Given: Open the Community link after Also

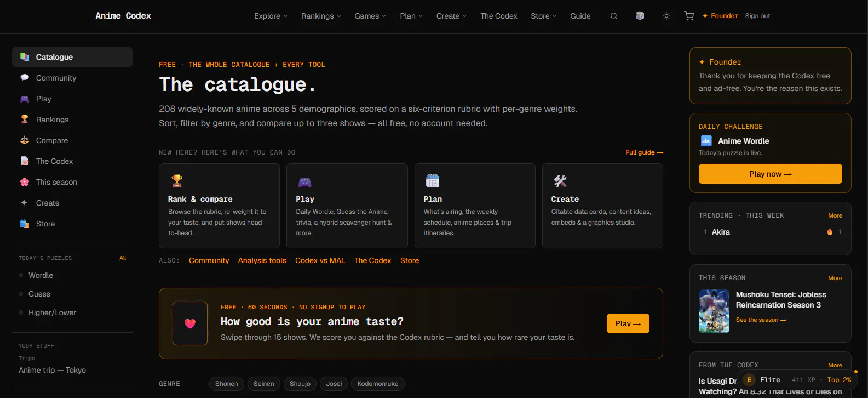Looking at the screenshot, I should click(209, 260).
